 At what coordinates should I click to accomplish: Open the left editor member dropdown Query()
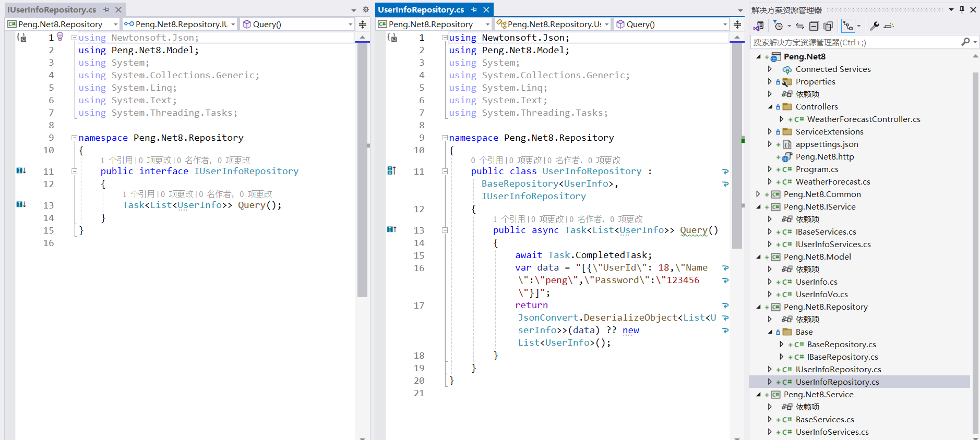[297, 24]
